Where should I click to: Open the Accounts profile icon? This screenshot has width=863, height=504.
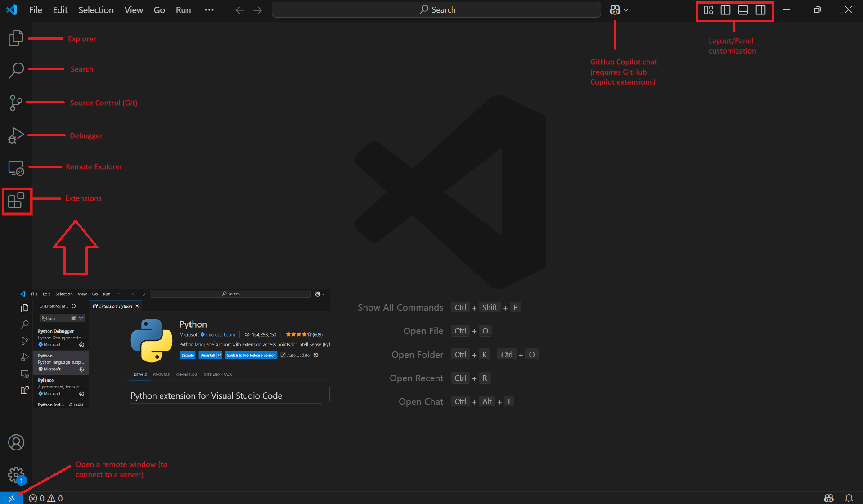[16, 442]
